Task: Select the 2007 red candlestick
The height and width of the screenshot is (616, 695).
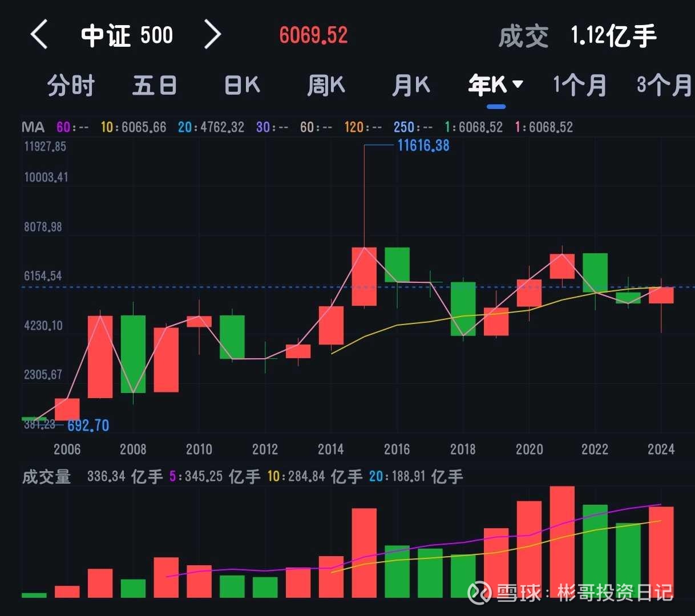Action: [100, 356]
